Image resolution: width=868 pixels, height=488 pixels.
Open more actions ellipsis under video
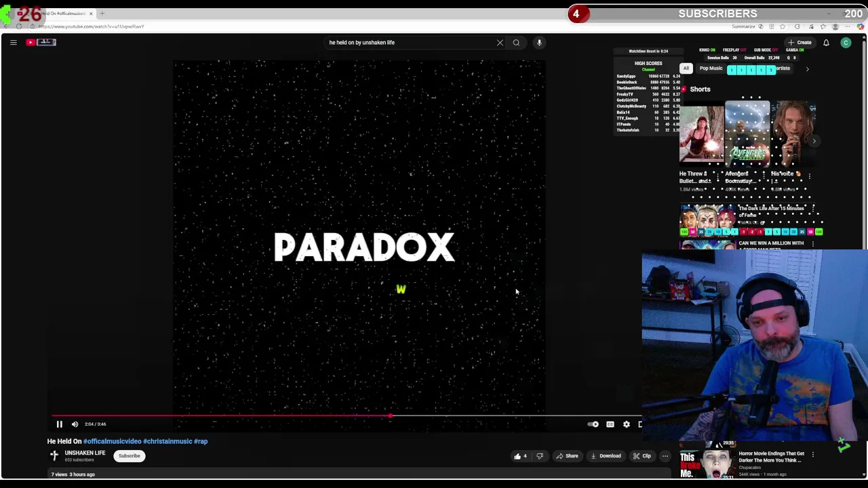[x=665, y=456]
